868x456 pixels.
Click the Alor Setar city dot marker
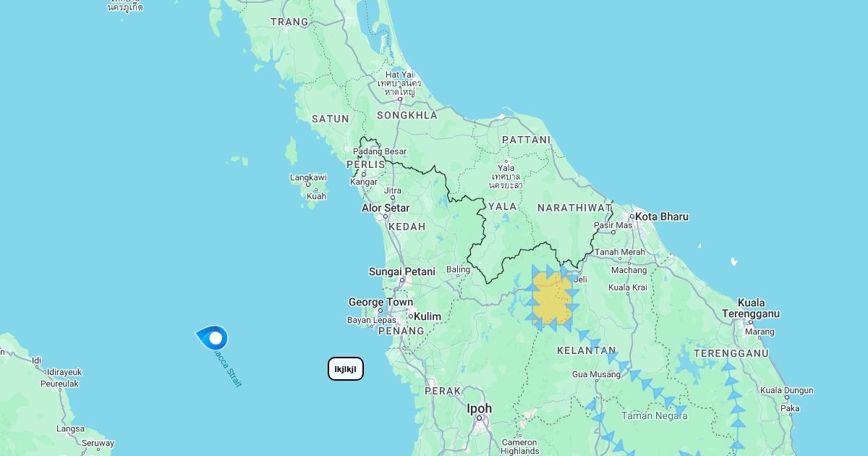coord(386,216)
